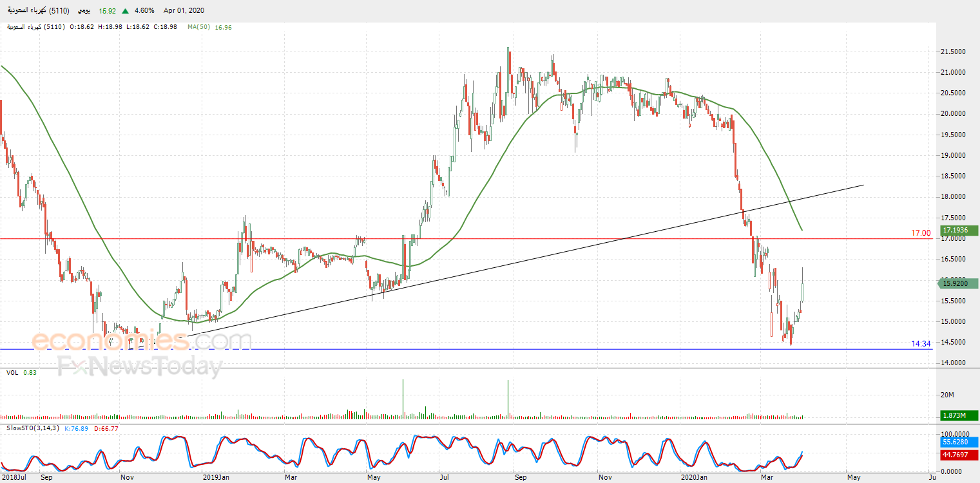
Task: Click the 4.60% change value in header
Action: [x=143, y=11]
